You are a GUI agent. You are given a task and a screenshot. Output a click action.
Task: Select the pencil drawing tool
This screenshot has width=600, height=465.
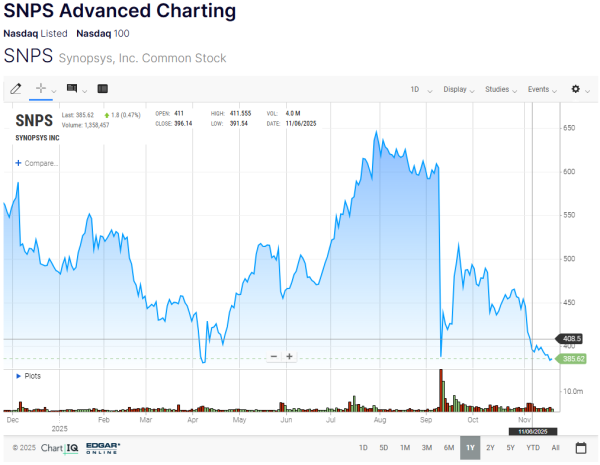click(x=15, y=89)
